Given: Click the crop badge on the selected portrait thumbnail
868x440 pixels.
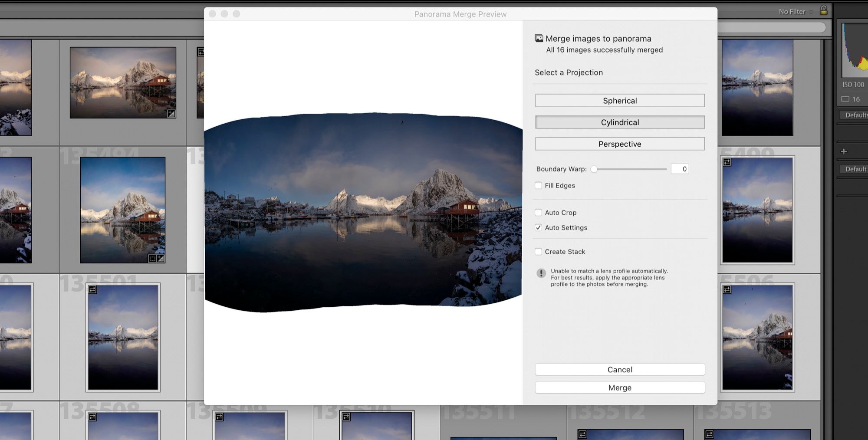Looking at the screenshot, I should pos(152,259).
